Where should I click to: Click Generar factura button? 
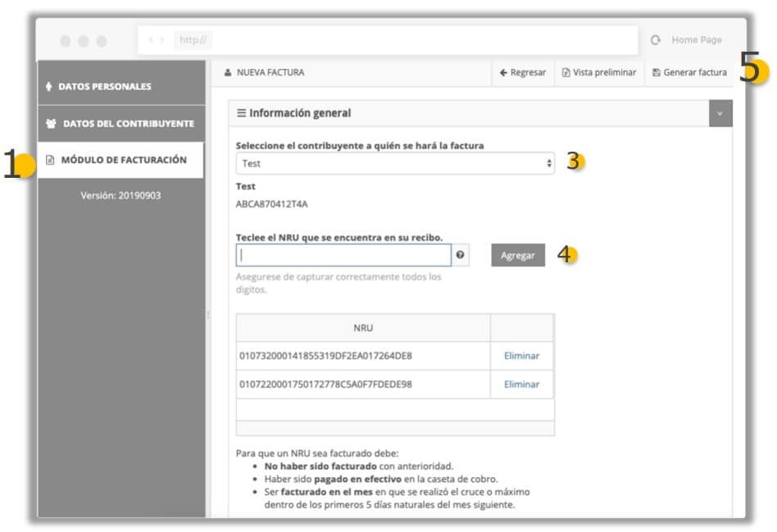click(689, 72)
